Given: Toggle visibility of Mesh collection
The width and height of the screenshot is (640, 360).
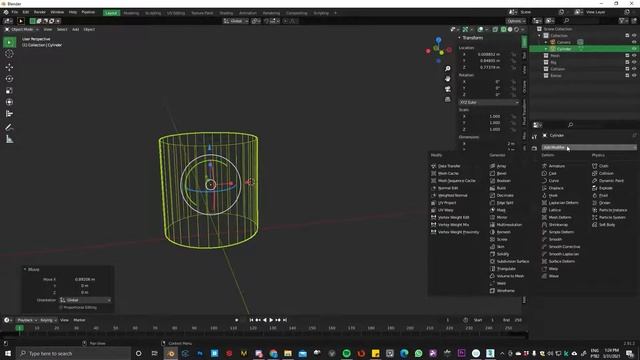Looking at the screenshot, I should [x=634, y=56].
